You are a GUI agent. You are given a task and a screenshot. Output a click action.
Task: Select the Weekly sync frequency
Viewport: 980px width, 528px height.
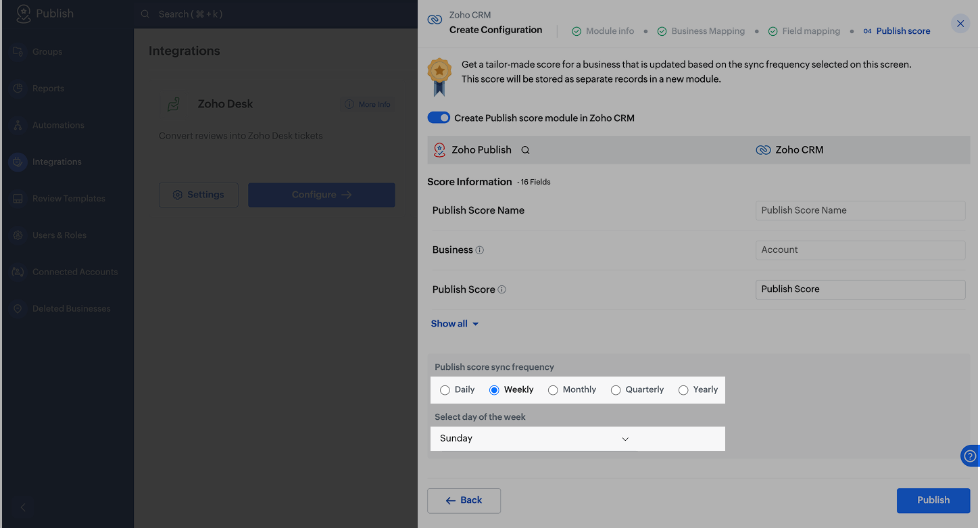click(494, 390)
